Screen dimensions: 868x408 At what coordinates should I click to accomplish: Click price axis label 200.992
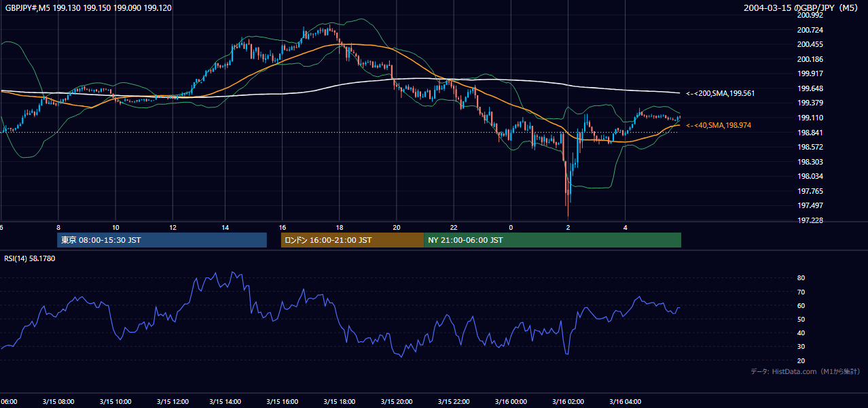pos(810,15)
